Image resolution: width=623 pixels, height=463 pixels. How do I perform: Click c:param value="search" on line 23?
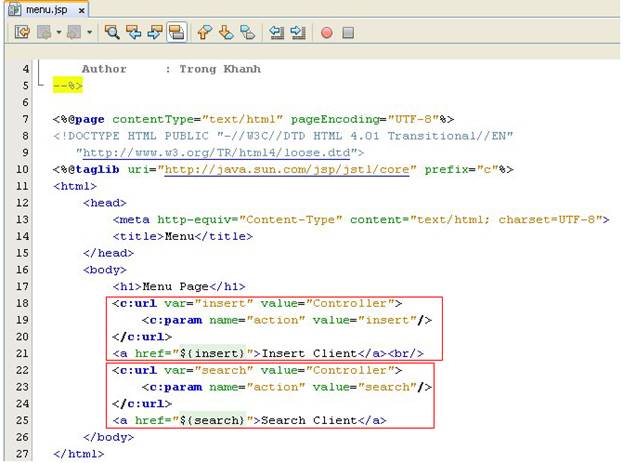tap(287, 387)
